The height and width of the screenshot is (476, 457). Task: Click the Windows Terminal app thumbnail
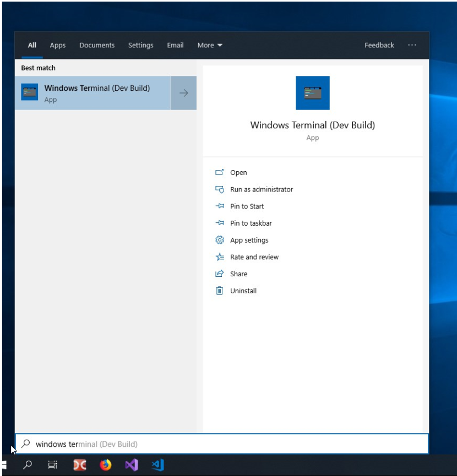(x=312, y=92)
